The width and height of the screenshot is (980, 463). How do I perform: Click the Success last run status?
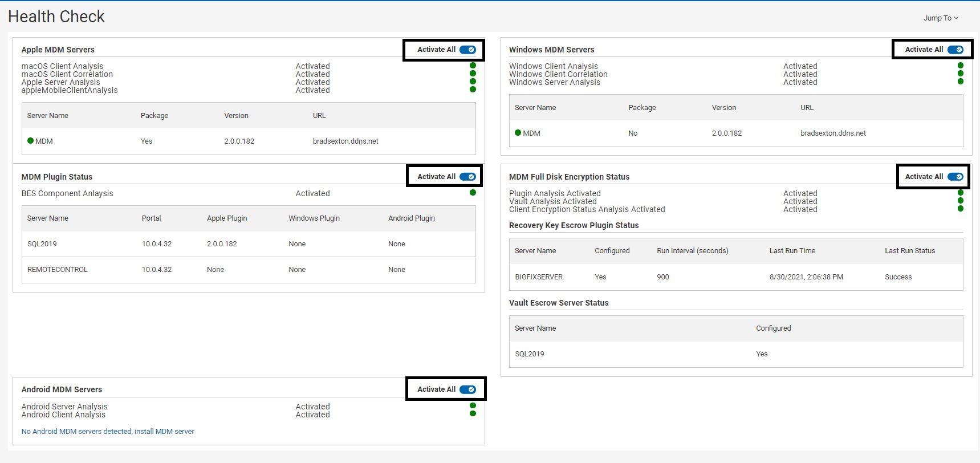pos(898,277)
